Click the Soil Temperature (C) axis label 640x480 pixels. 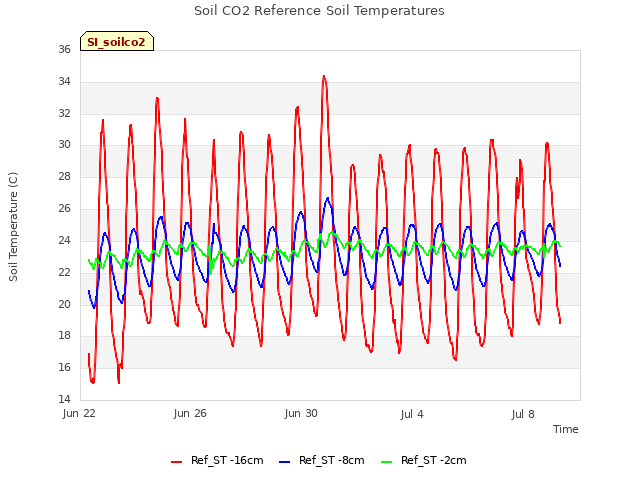pos(13,227)
